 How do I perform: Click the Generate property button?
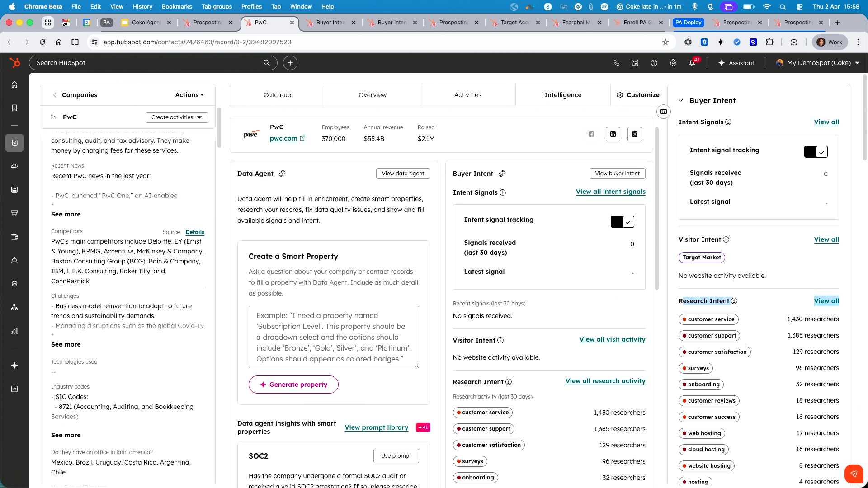[293, 385]
